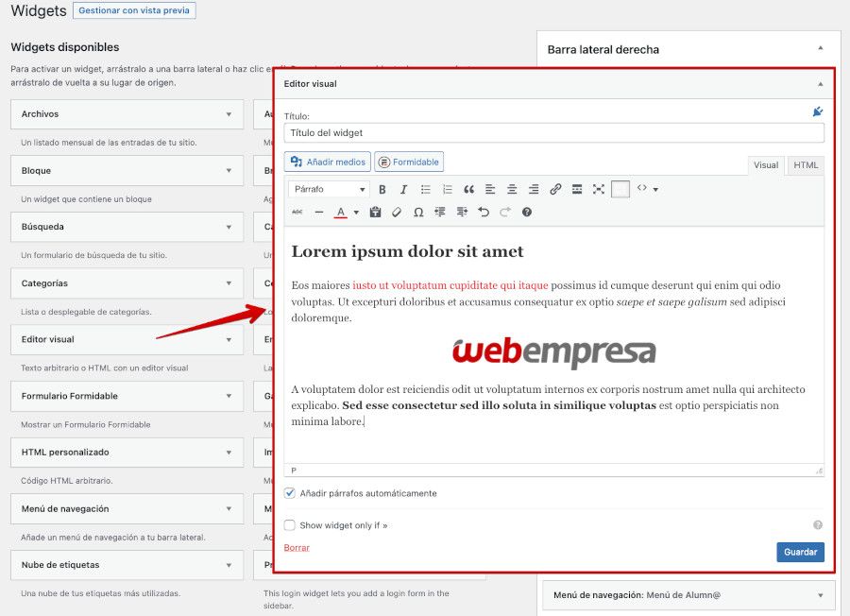
Task: Click the paste as text icon
Action: (375, 212)
